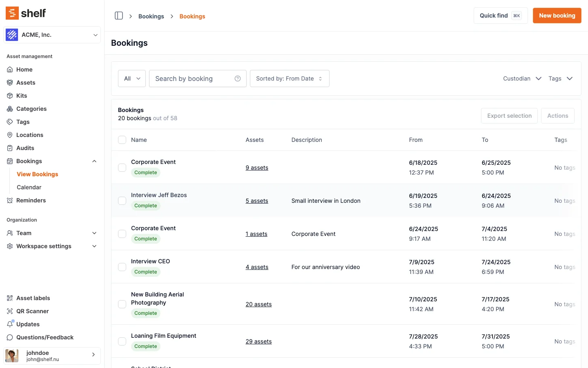Toggle the sidebar collapse icon
The image size is (588, 368).
tap(119, 16)
